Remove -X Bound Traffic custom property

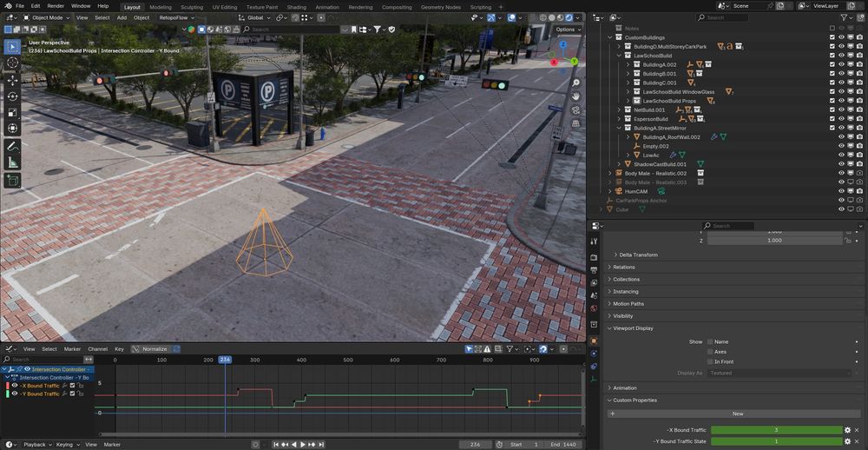point(858,430)
